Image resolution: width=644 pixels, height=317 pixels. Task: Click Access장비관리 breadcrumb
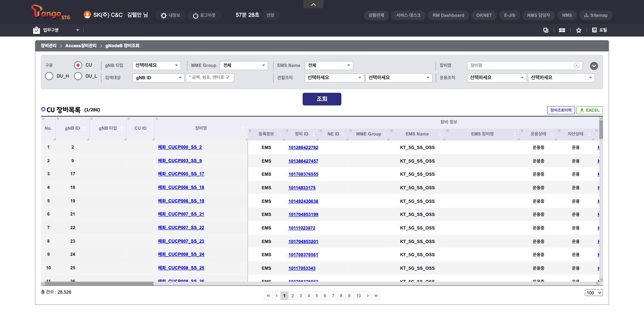click(81, 46)
